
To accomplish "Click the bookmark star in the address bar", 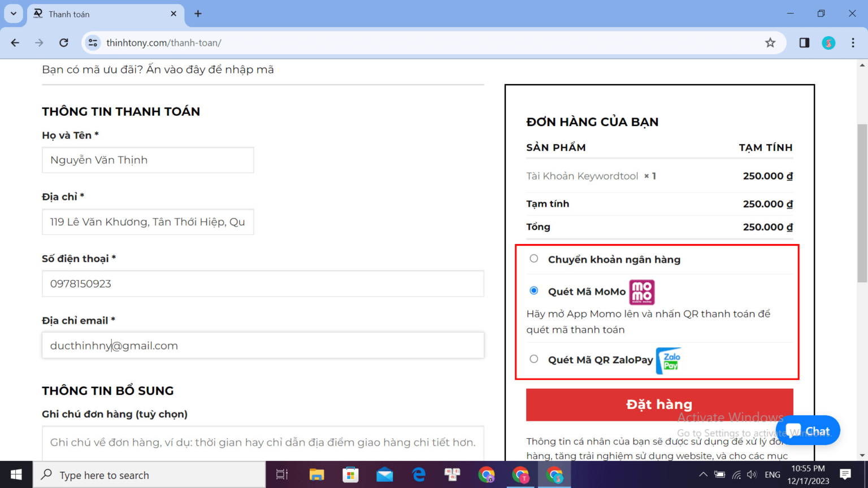I will coord(770,42).
